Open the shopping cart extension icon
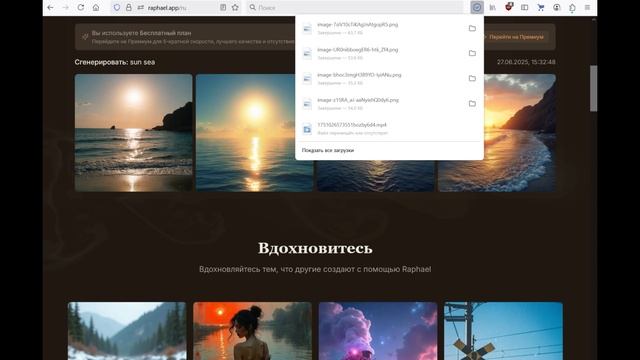 coord(541,7)
